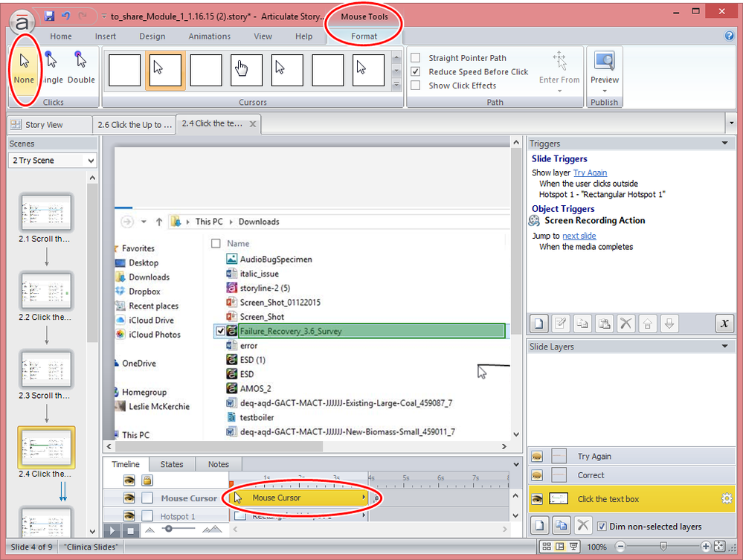Collapse the Slide Layers panel arrow
The height and width of the screenshot is (560, 743).
[x=724, y=347]
